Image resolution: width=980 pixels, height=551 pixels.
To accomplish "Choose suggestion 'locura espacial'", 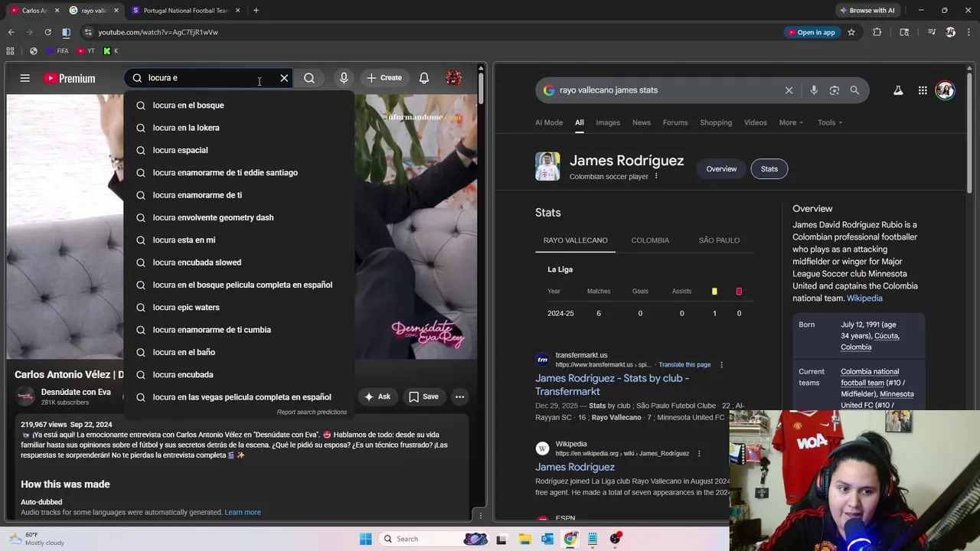I will click(x=239, y=150).
